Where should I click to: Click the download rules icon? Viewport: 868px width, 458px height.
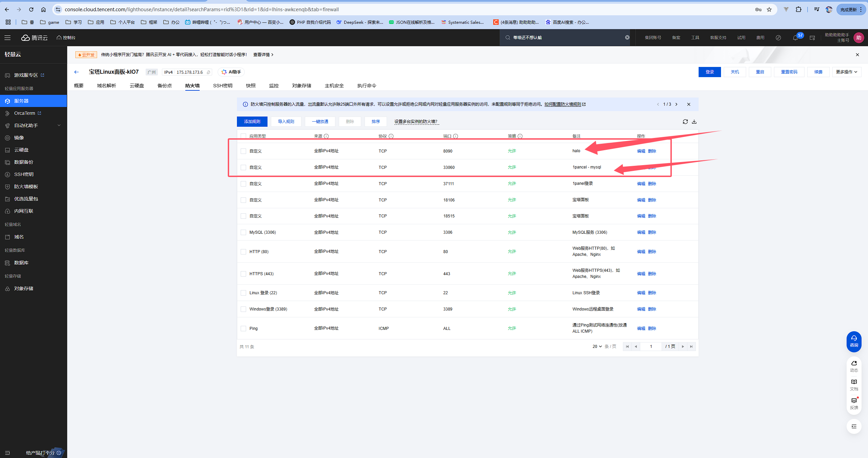(694, 122)
